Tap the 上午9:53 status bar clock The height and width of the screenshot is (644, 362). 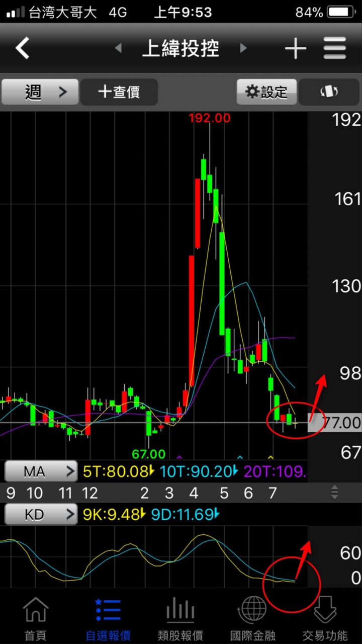(x=183, y=12)
